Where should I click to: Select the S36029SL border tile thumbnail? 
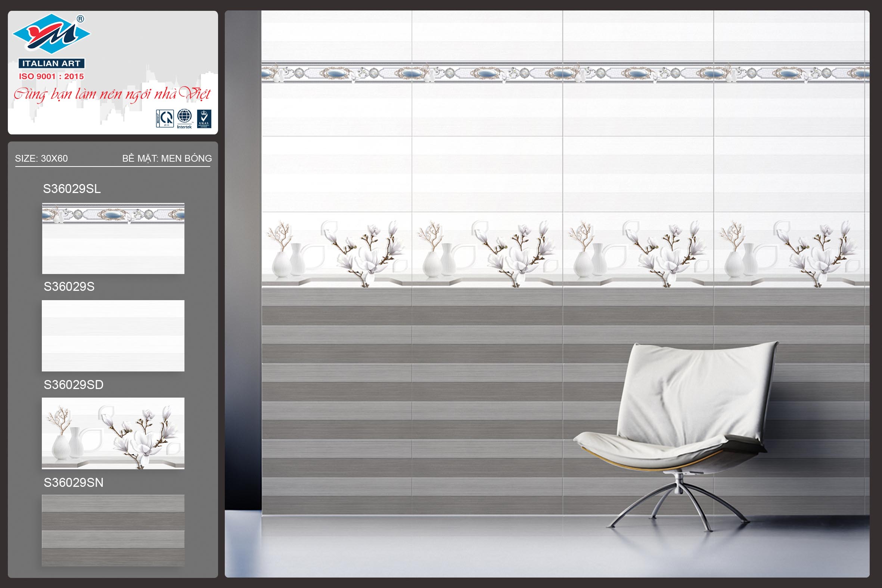click(113, 238)
